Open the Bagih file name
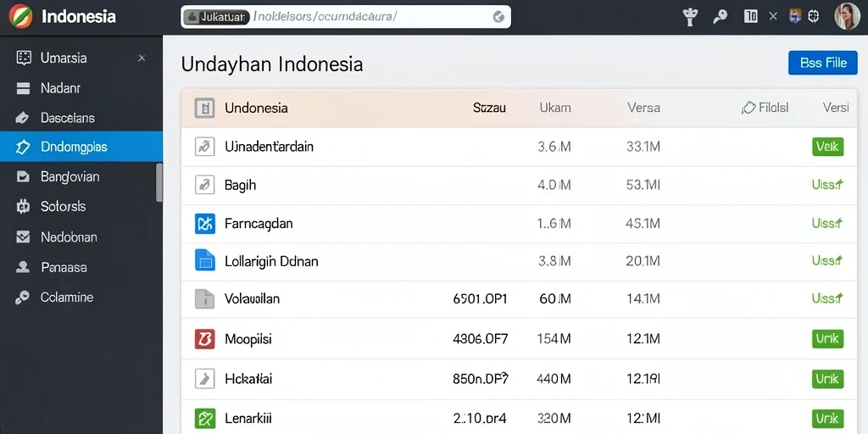 point(240,185)
